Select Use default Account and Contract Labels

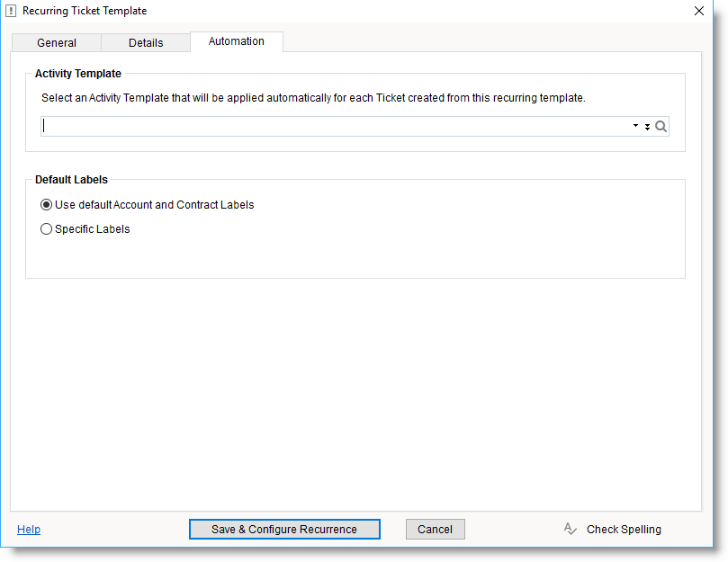pos(47,205)
